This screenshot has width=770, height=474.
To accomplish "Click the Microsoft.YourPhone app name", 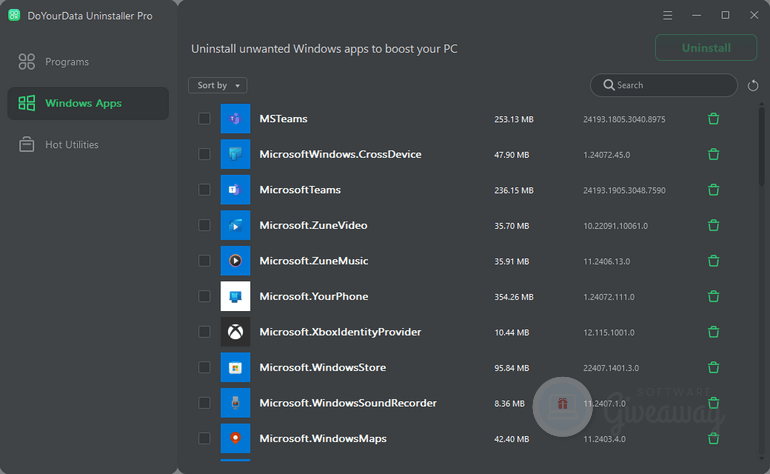I will (314, 296).
